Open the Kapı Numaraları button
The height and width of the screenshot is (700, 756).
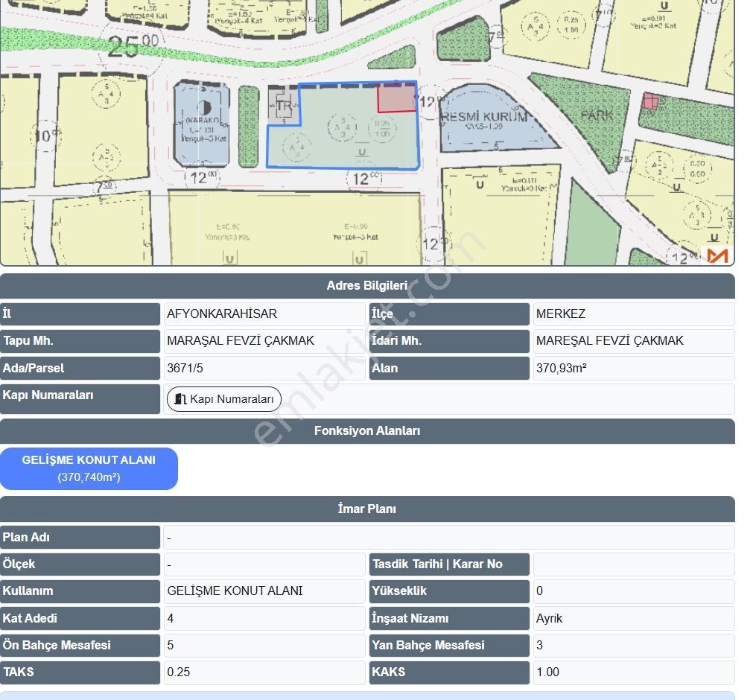point(223,399)
